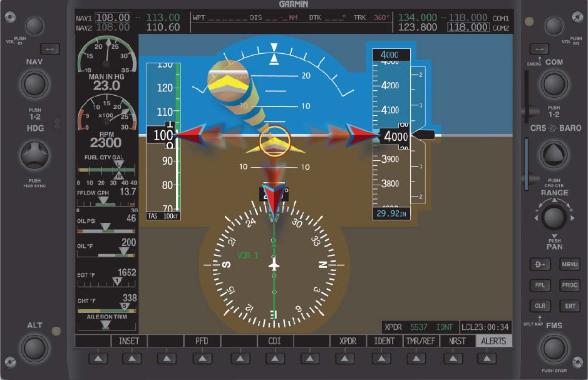The width and height of the screenshot is (588, 380).
Task: Click the oil pressure gauge bar
Action: tap(106, 230)
